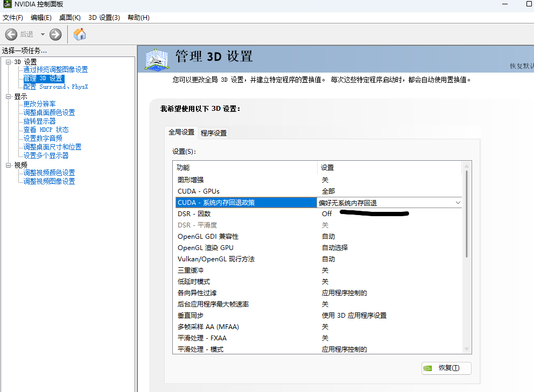The height and width of the screenshot is (392, 534).
Task: Minimize the NVIDIA control panel window
Action: [505, 4]
